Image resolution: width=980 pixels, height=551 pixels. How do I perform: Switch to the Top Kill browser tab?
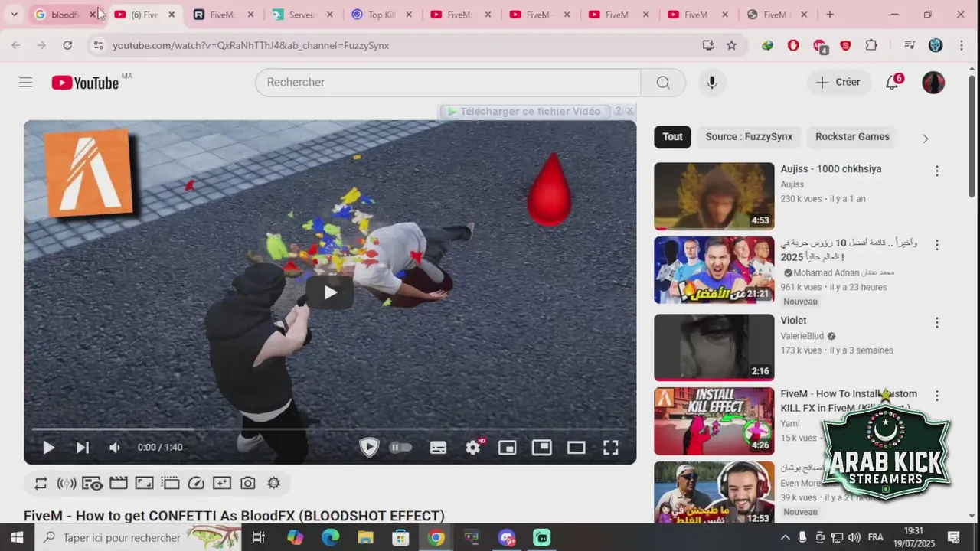tap(381, 15)
